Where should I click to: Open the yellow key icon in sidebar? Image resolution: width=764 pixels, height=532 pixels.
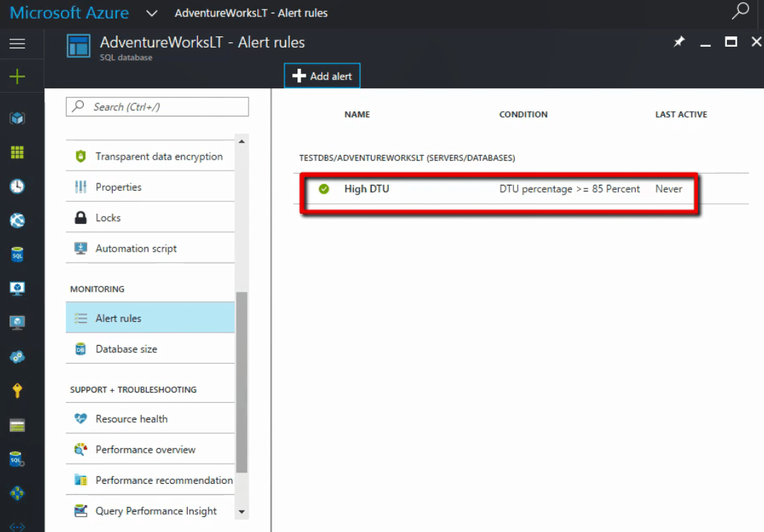click(x=17, y=390)
